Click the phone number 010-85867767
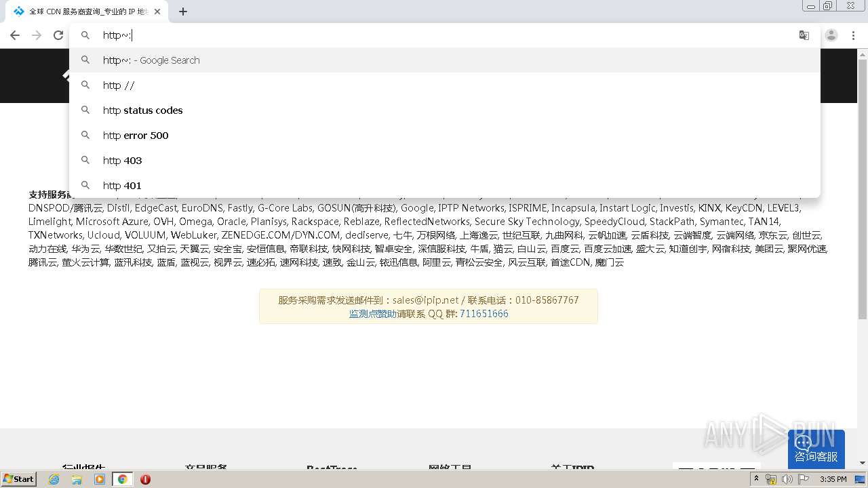Viewport: 868px width, 488px height. [x=547, y=300]
